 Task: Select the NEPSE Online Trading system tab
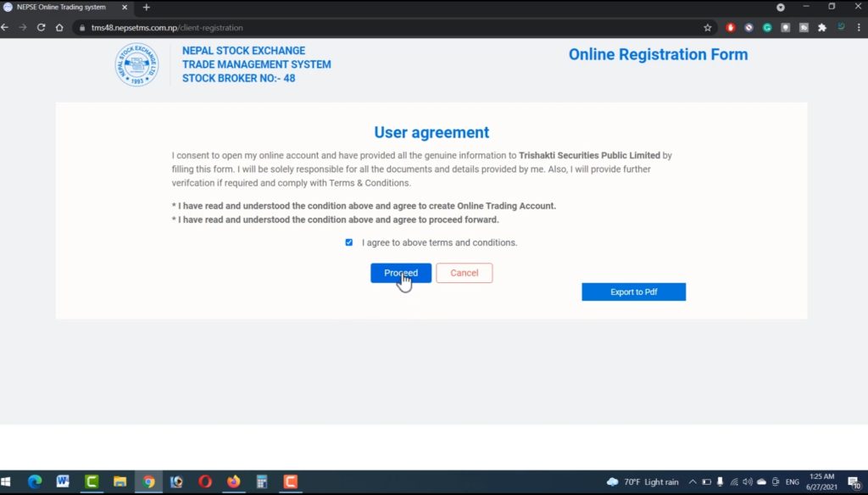66,8
